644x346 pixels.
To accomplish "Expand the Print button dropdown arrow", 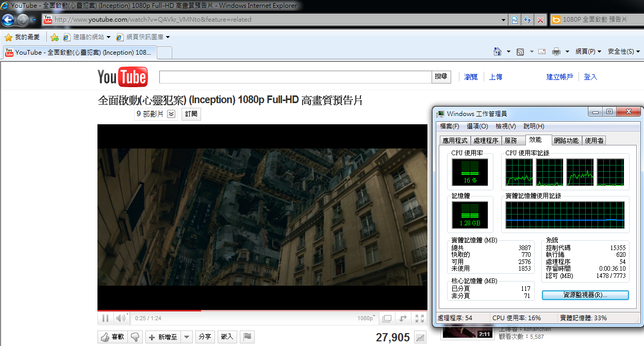I will (567, 52).
